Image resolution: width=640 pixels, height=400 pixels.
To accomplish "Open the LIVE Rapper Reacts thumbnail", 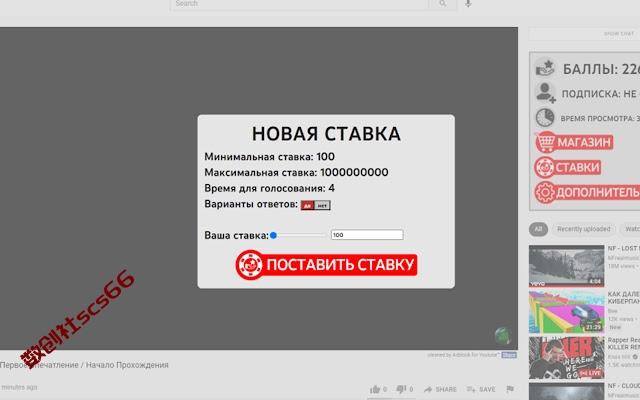I will [x=567, y=358].
